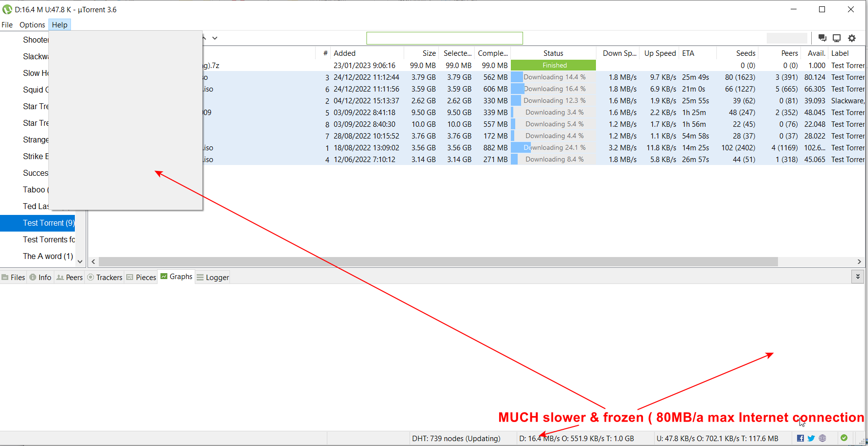Switch to the Info tab
This screenshot has height=446, width=868.
[41, 277]
